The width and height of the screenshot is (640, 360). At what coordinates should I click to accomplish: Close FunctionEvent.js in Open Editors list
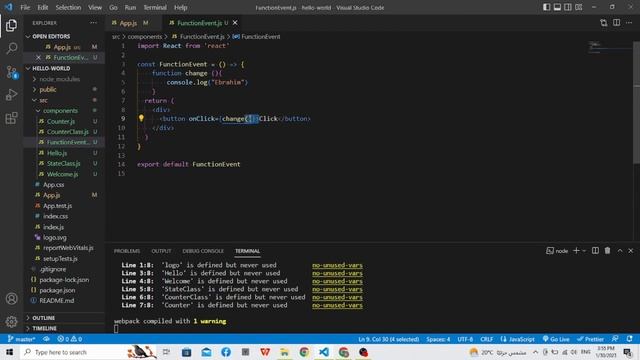(38, 58)
